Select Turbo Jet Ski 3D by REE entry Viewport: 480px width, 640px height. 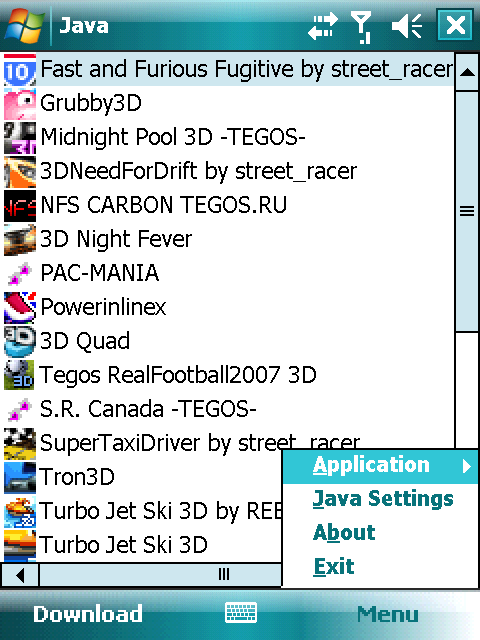[160, 512]
